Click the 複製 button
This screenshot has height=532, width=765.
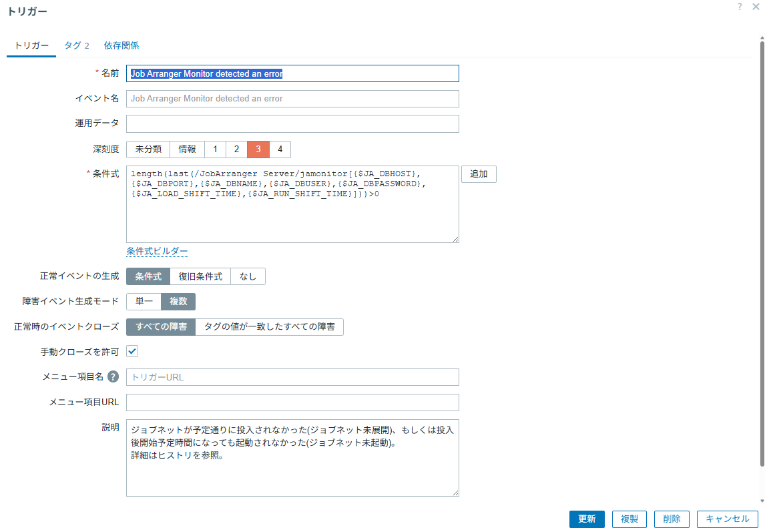629,519
